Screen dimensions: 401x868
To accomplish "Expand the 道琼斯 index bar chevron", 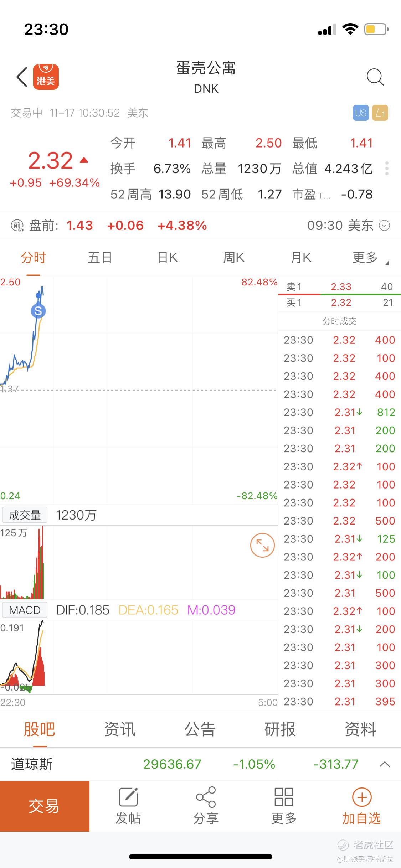I will point(385,764).
